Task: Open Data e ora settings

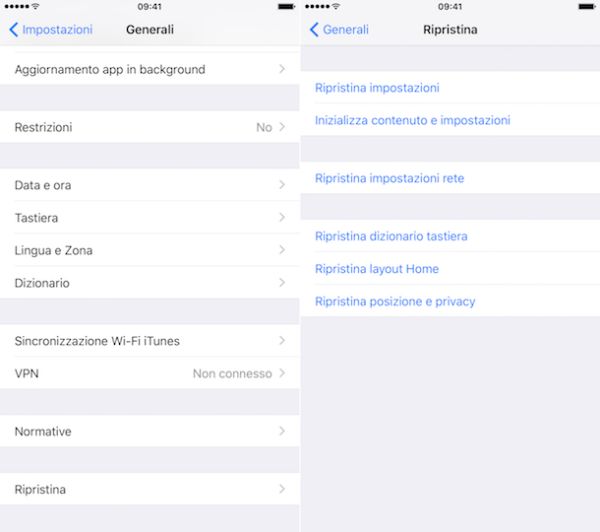Action: pyautogui.click(x=150, y=185)
